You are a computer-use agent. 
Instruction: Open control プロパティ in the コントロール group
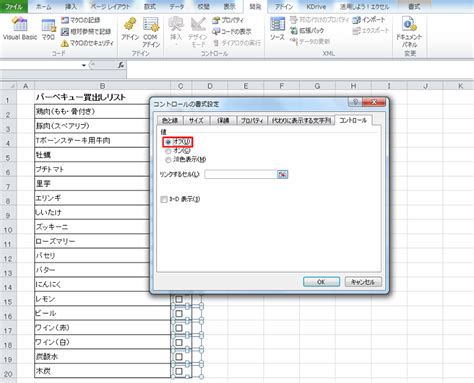228,20
